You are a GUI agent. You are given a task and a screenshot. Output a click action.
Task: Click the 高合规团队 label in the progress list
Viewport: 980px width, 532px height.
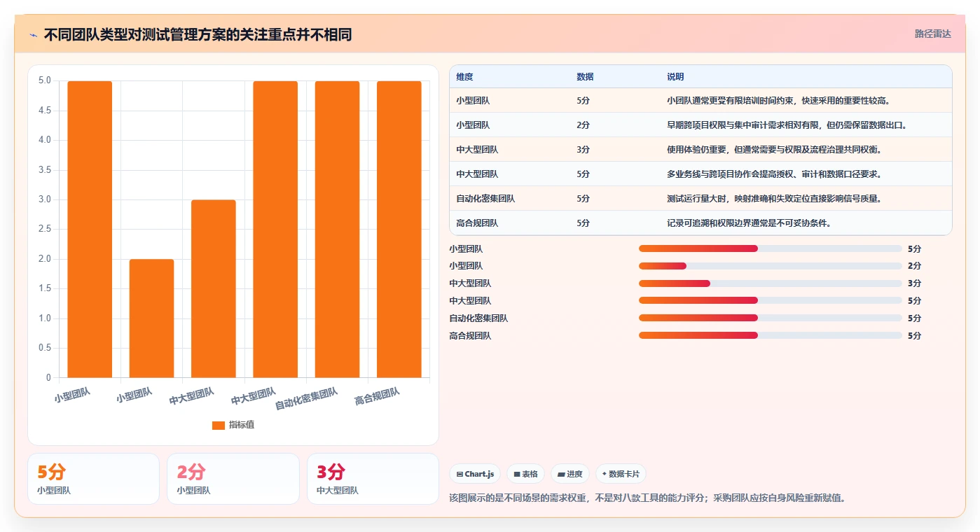click(470, 336)
